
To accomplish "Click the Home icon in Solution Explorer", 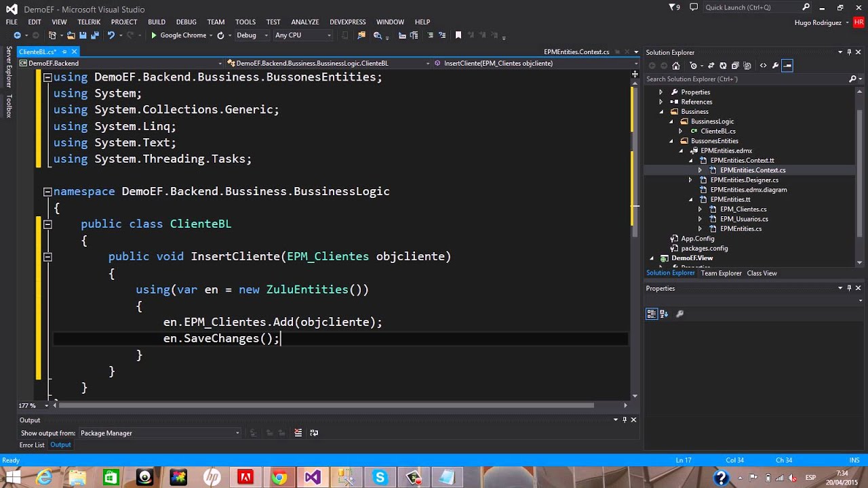I will (x=675, y=66).
